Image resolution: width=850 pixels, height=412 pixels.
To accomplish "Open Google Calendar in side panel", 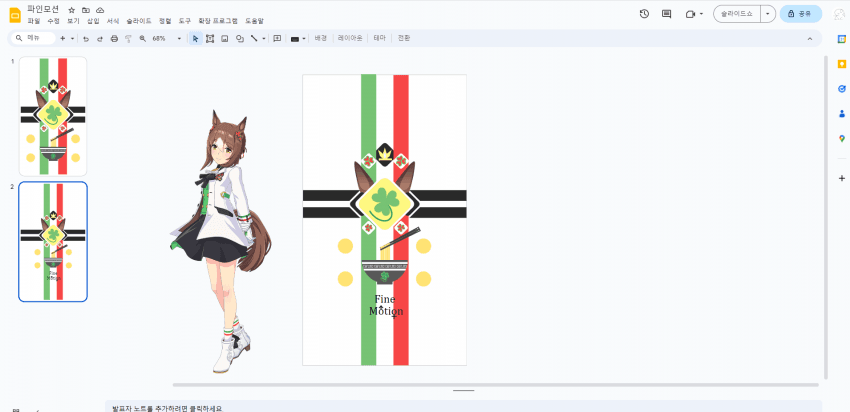I will click(842, 39).
